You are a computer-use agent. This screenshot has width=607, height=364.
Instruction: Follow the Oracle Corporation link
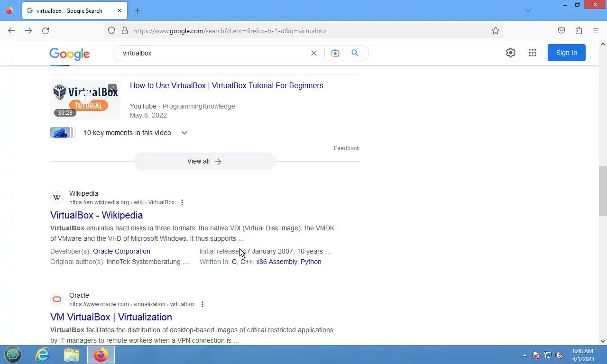[x=121, y=251]
